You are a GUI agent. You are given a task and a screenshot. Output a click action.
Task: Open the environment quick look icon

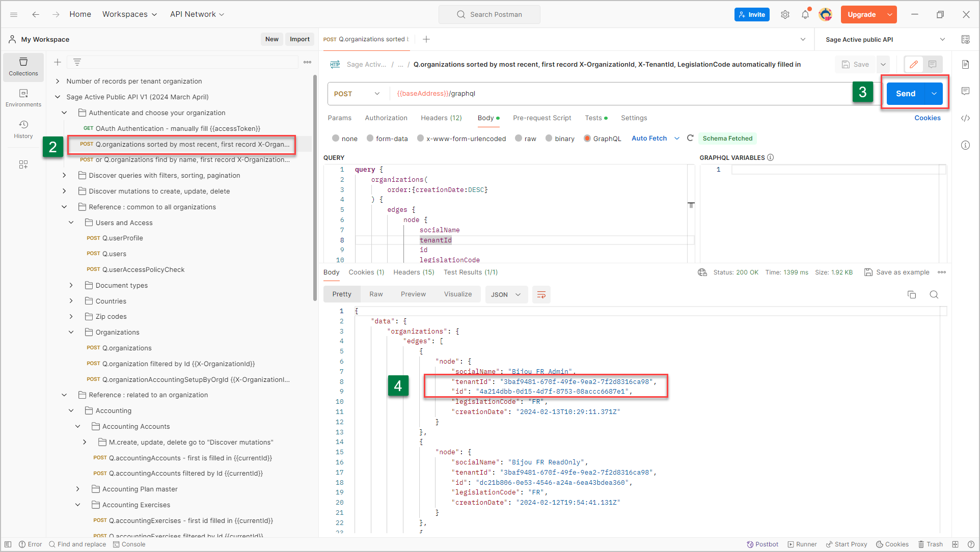point(965,39)
